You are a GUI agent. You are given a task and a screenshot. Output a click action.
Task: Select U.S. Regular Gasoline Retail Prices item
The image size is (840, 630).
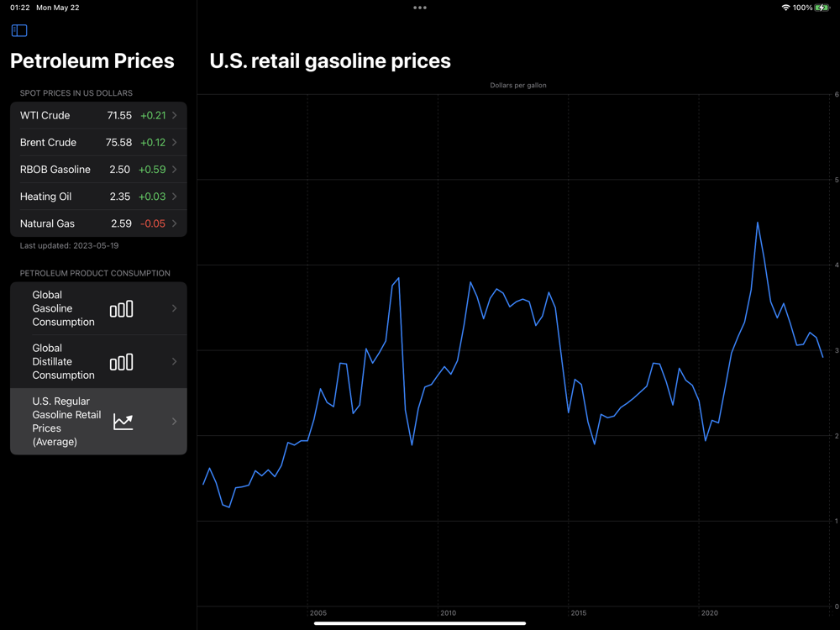(x=98, y=422)
